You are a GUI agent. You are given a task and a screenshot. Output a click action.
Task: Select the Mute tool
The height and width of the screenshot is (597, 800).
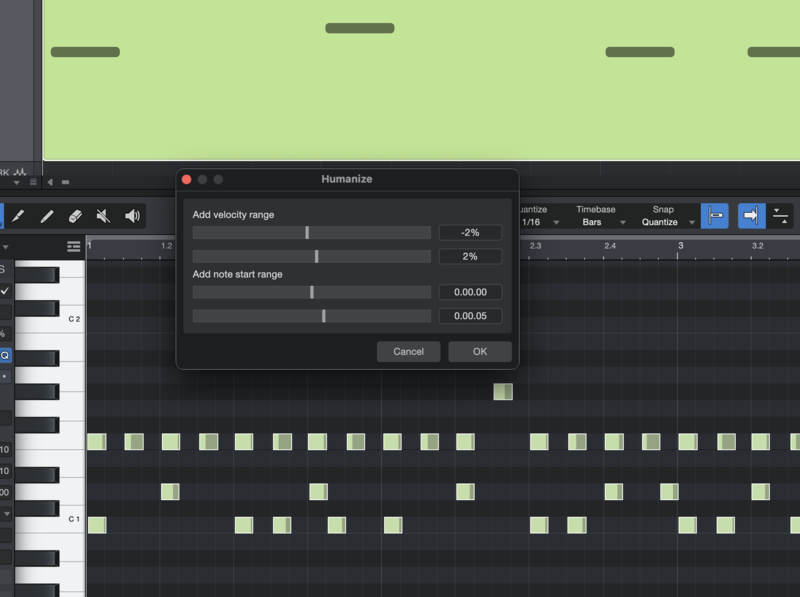pyautogui.click(x=103, y=216)
